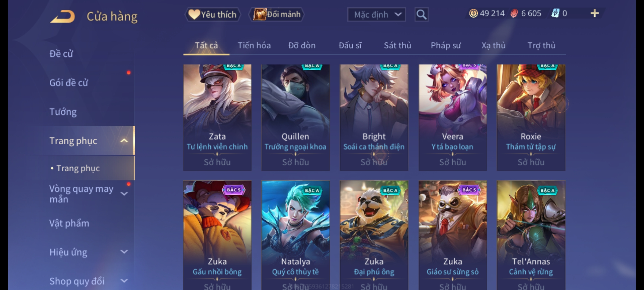
Task: Open Tướng in the sidebar
Action: (x=63, y=112)
